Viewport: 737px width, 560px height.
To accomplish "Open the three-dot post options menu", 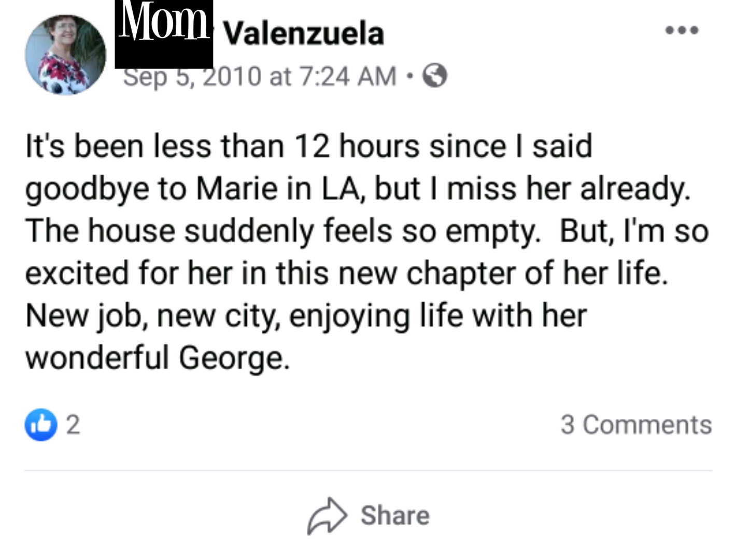I will click(x=682, y=30).
